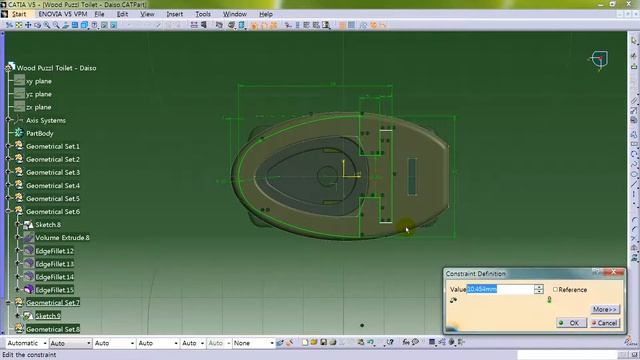Open the Start menu in menu bar
The height and width of the screenshot is (360, 640).
(19, 14)
